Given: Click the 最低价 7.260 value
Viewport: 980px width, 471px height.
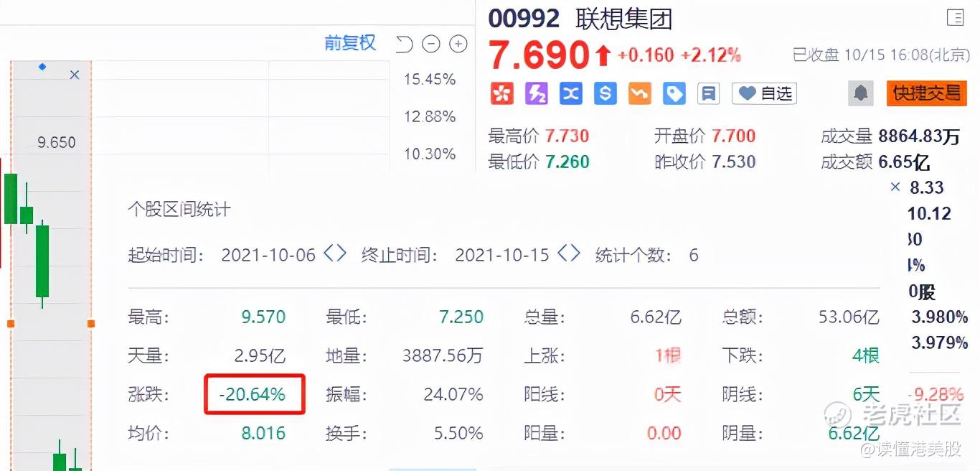Looking at the screenshot, I should click(x=567, y=162).
